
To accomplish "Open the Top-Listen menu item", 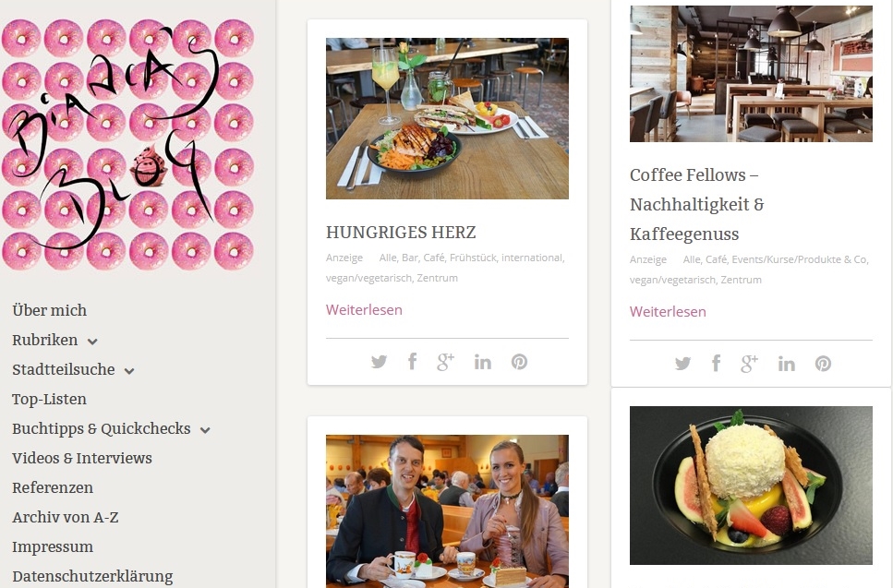I will tap(49, 399).
